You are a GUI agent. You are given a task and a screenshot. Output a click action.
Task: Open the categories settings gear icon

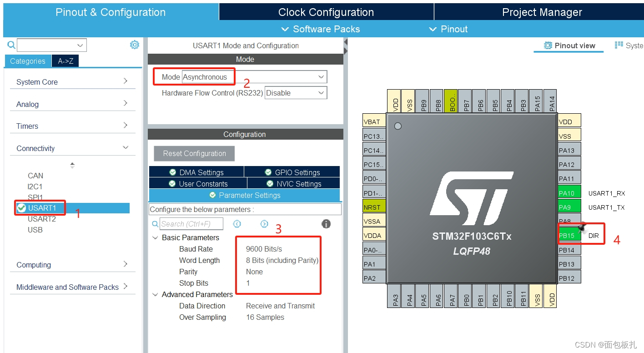click(134, 45)
